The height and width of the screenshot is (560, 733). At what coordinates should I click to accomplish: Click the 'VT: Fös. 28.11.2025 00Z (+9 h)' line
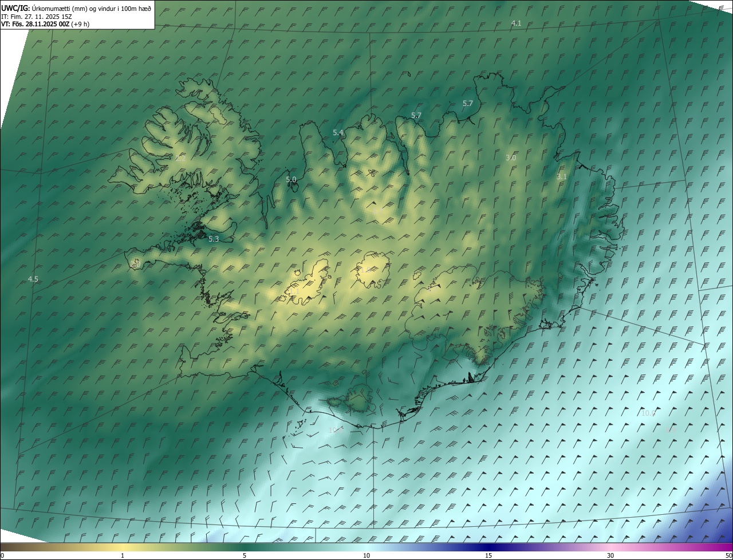(45, 24)
